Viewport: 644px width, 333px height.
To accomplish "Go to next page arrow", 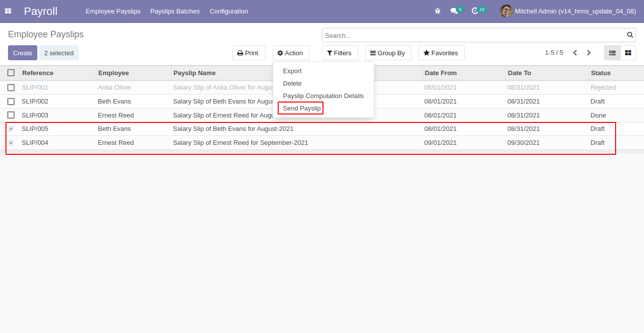I will (x=589, y=53).
